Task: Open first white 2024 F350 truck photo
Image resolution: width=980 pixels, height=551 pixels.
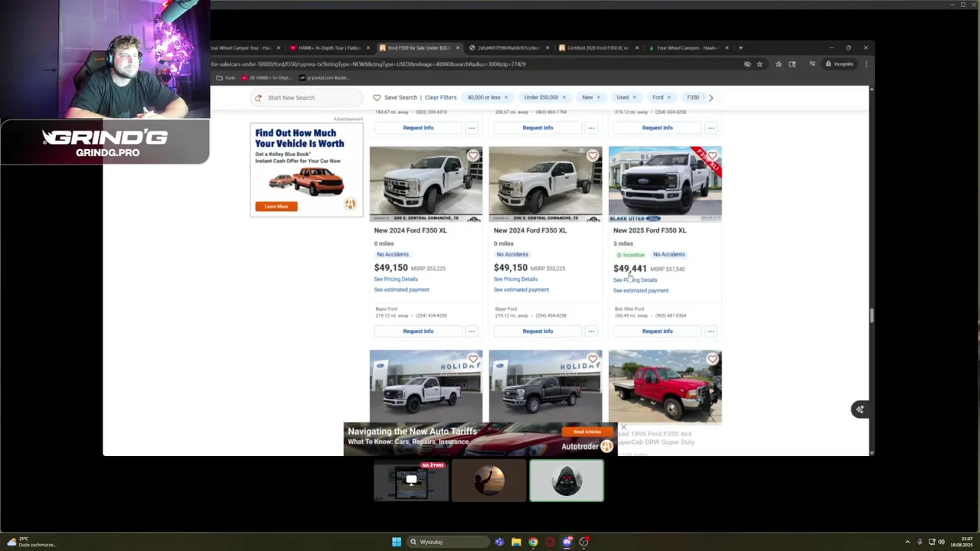Action: coord(426,184)
